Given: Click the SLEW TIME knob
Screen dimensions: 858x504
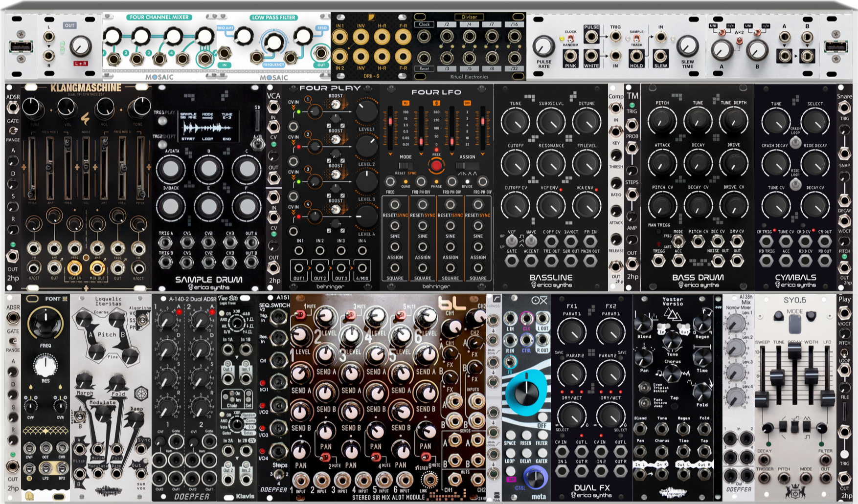Looking at the screenshot, I should 687,46.
